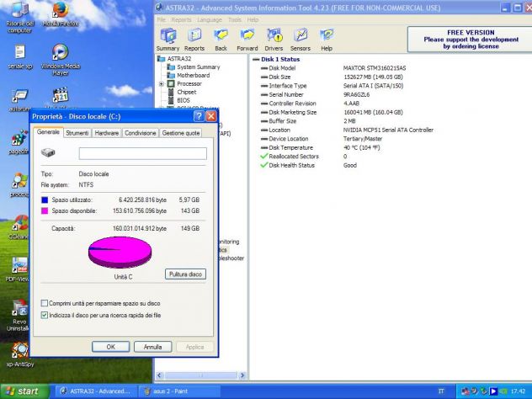The width and height of the screenshot is (532, 399).
Task: Click the Disk Health Status row
Action: pyautogui.click(x=308, y=165)
